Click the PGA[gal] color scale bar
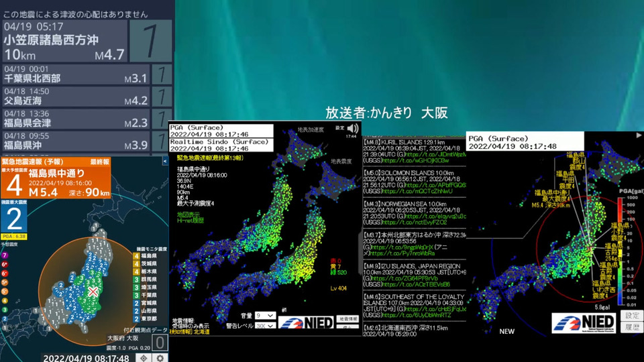This screenshot has width=644, height=362. [x=620, y=251]
